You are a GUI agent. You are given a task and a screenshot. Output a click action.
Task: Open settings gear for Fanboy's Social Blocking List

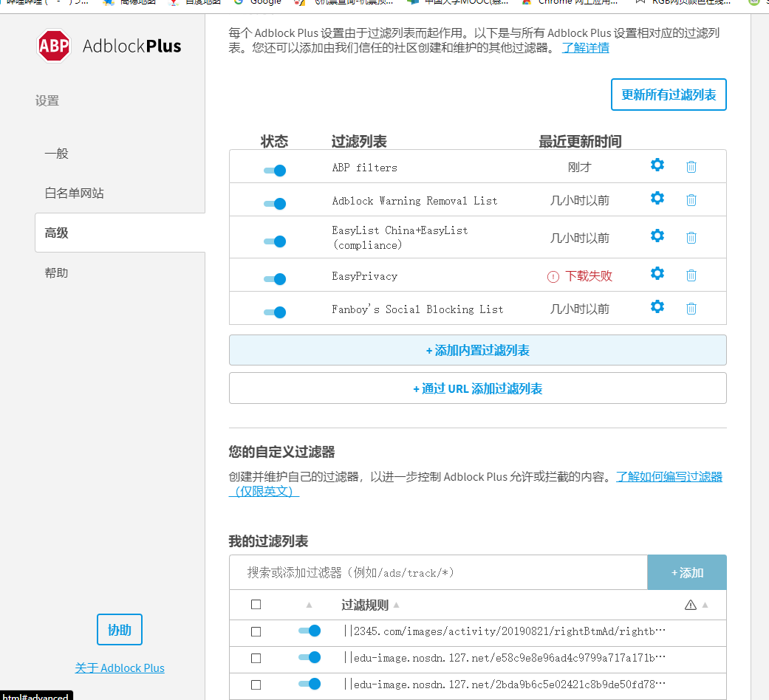click(657, 307)
